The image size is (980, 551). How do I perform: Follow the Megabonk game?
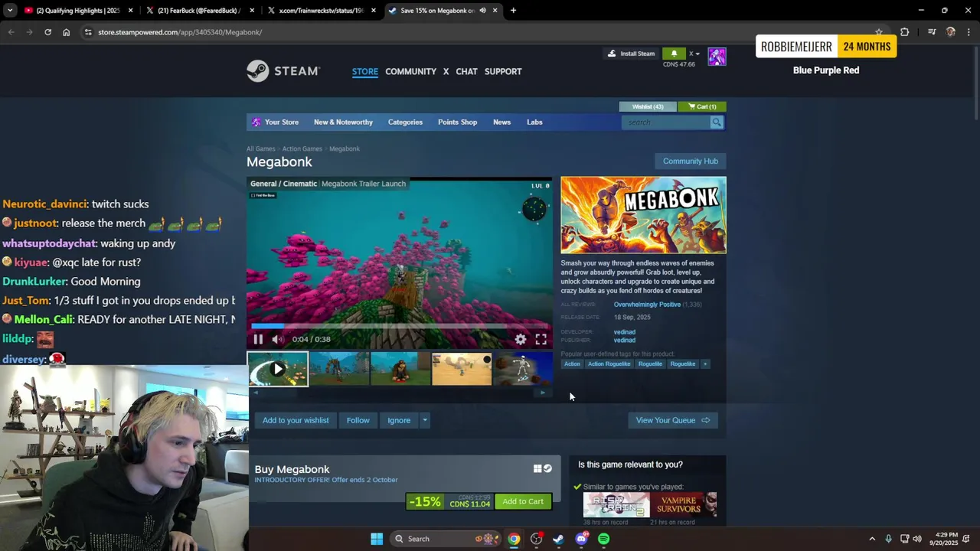click(x=358, y=420)
